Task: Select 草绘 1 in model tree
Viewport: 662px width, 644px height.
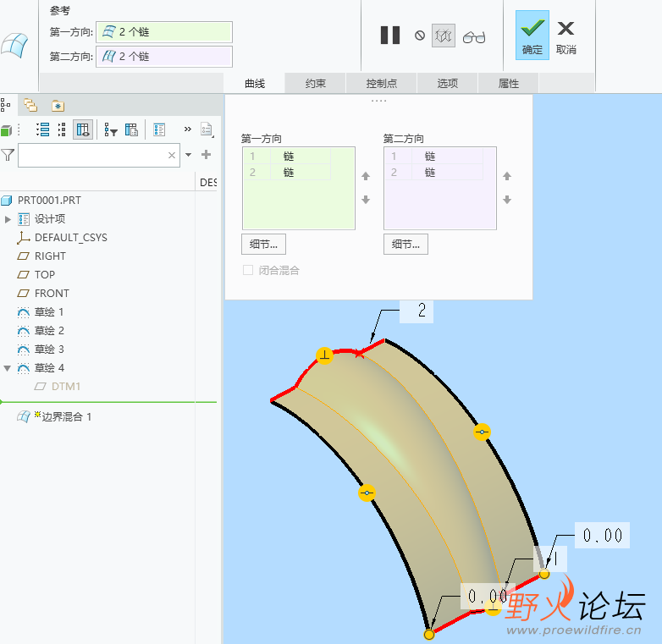Action: (49, 312)
